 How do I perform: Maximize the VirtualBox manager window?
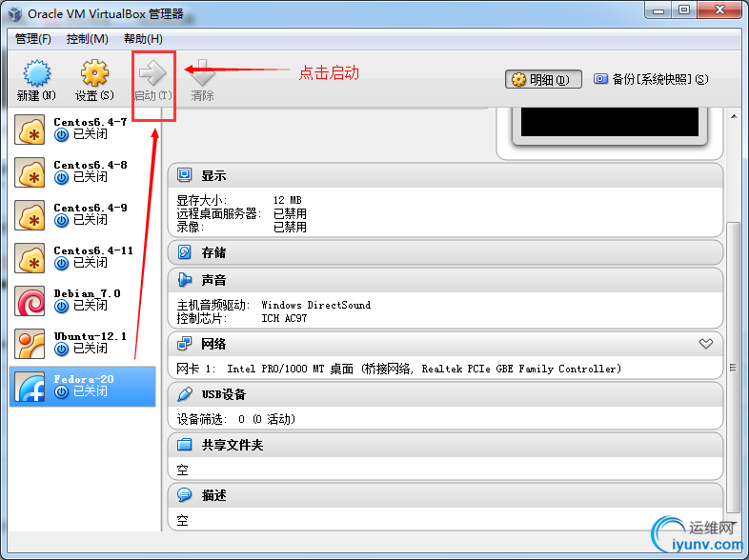(684, 10)
